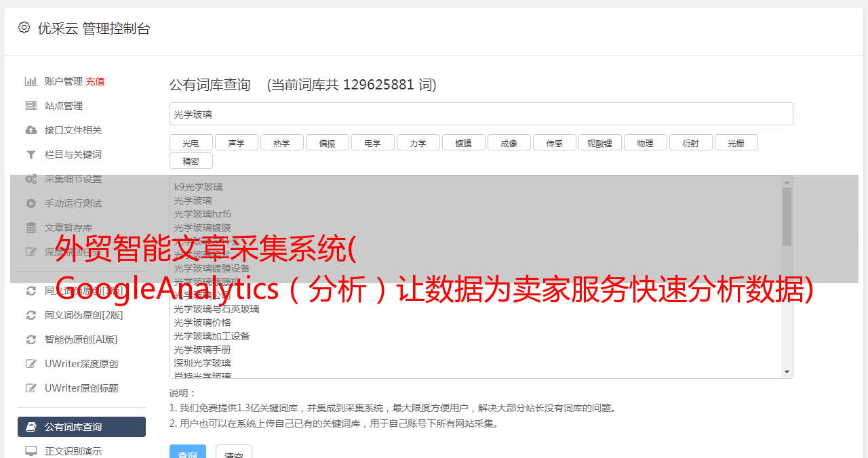This screenshot has width=868, height=458.
Task: Choose the 偏振 tag button
Action: point(328,142)
